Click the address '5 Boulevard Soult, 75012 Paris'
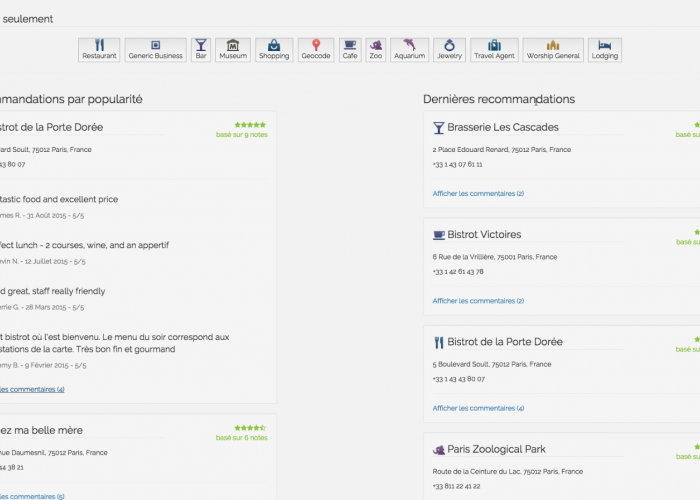 tap(492, 364)
